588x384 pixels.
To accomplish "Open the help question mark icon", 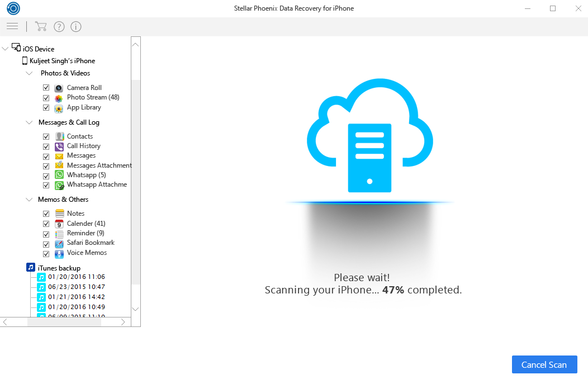I will click(x=59, y=27).
